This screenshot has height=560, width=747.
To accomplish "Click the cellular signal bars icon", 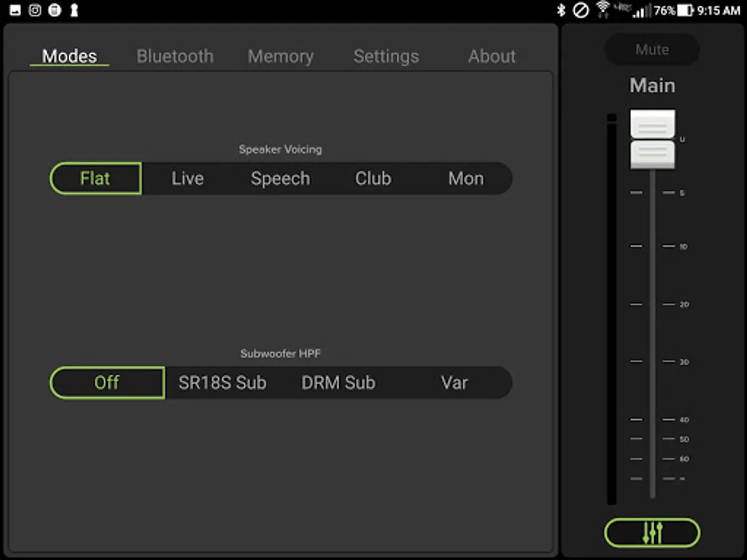I will pyautogui.click(x=643, y=11).
